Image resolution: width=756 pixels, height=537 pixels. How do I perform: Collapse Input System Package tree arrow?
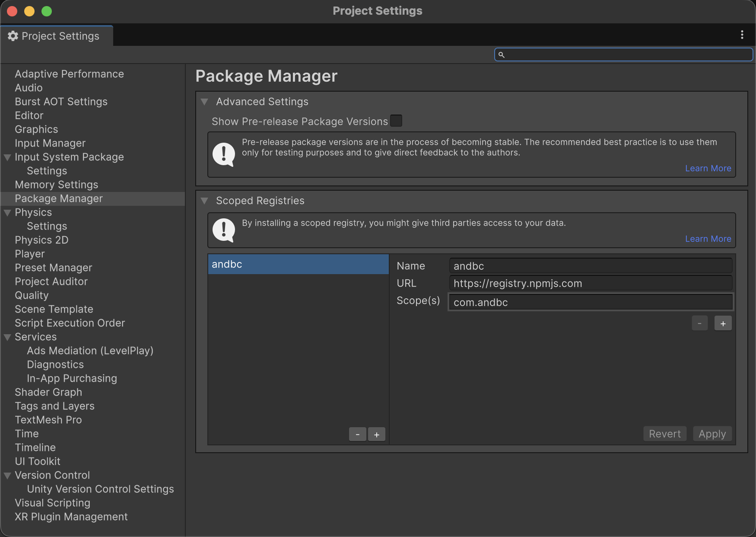coord(7,157)
